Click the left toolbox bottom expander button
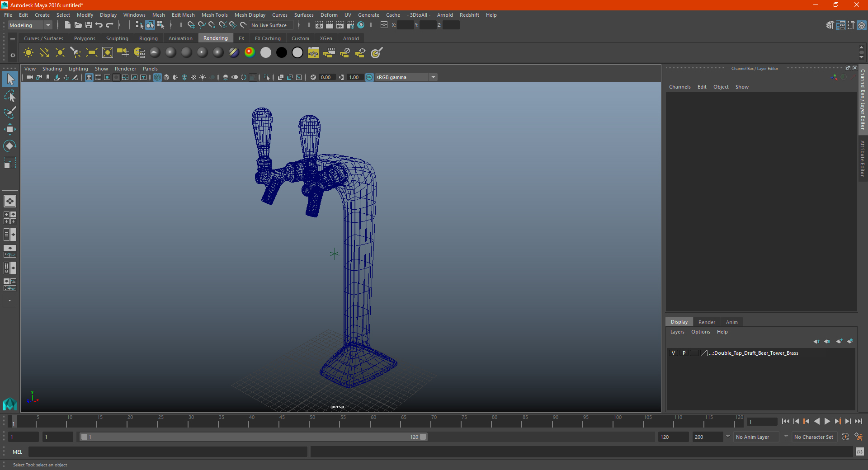Viewport: 868px width, 470px height. pos(9,301)
